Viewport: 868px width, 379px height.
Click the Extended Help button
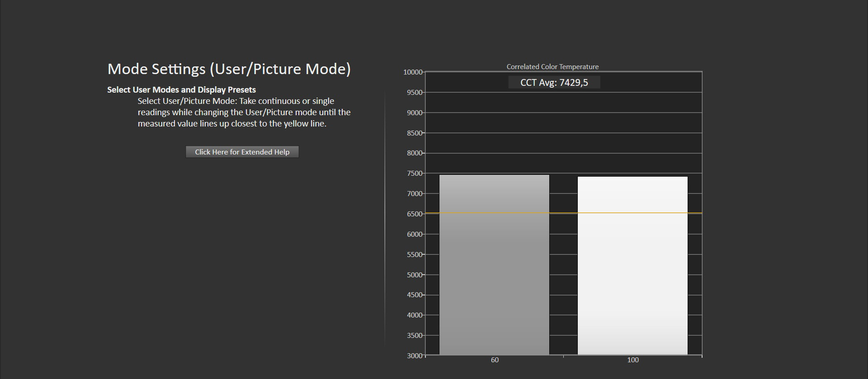tap(242, 152)
